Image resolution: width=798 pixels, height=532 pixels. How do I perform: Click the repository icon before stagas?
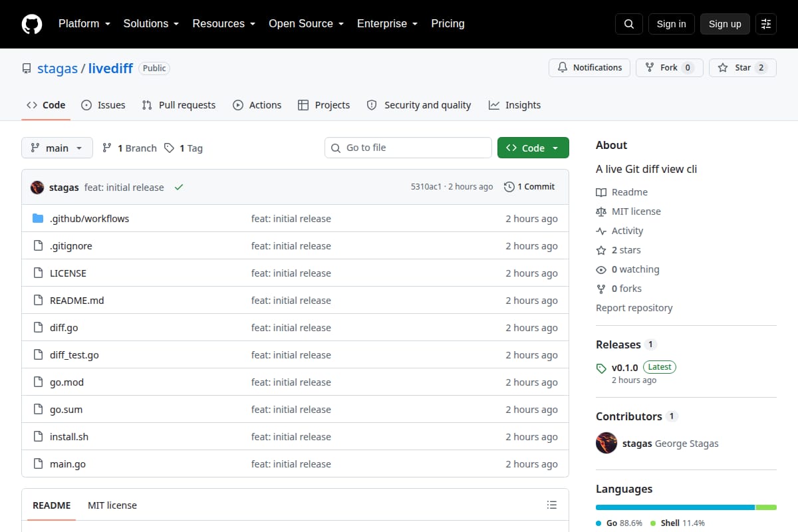click(x=27, y=68)
